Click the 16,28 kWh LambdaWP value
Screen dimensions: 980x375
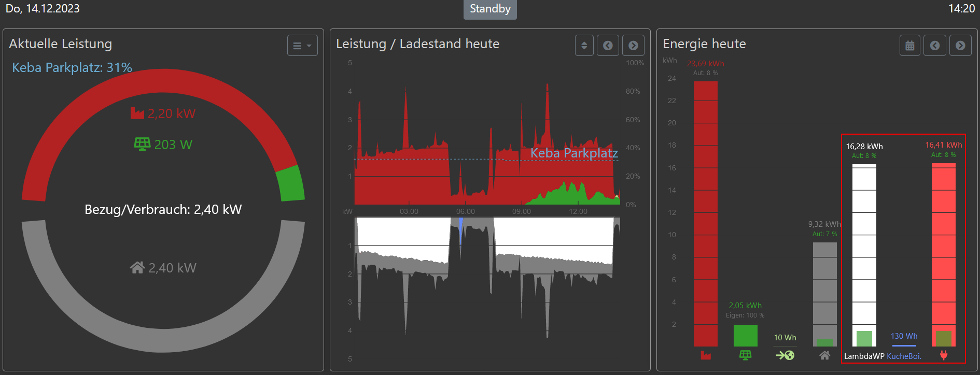click(864, 147)
